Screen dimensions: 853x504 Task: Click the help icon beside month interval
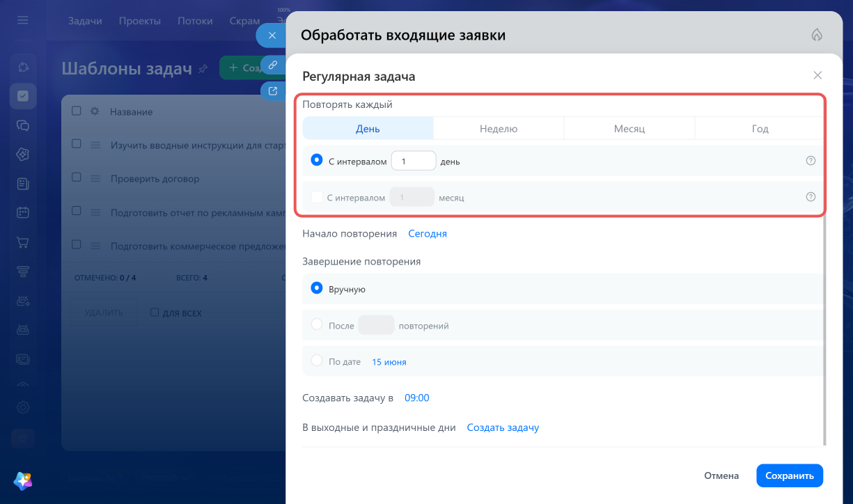(811, 197)
